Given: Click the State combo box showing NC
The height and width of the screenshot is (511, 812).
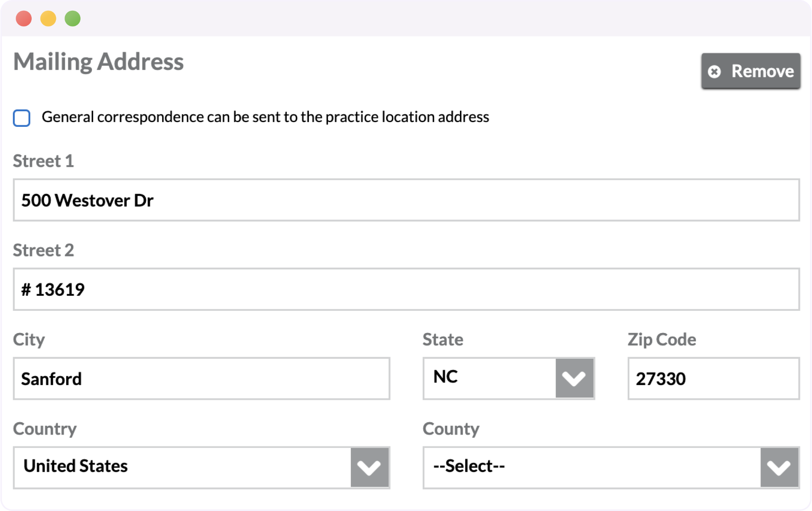Looking at the screenshot, I should click(x=490, y=379).
